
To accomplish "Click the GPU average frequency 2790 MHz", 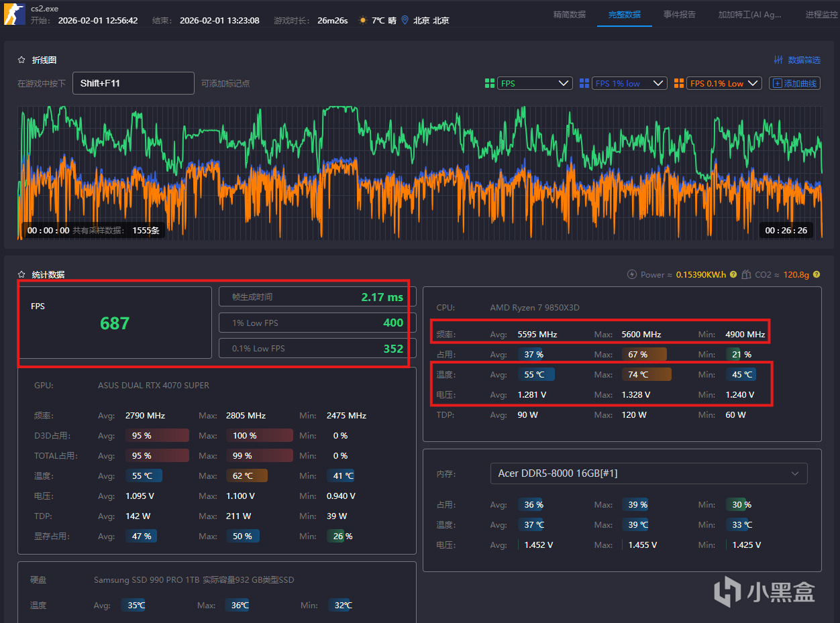I will pyautogui.click(x=145, y=415).
